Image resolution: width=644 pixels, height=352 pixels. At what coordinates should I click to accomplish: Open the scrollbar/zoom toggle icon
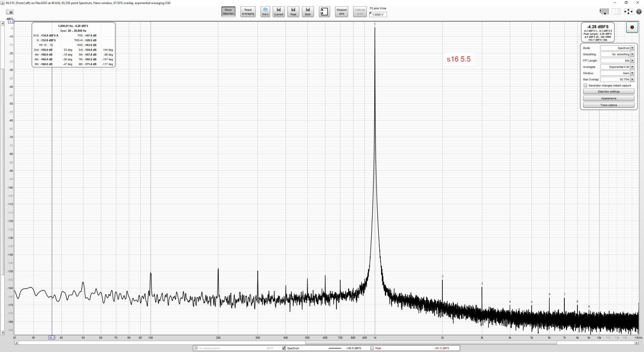point(604,12)
